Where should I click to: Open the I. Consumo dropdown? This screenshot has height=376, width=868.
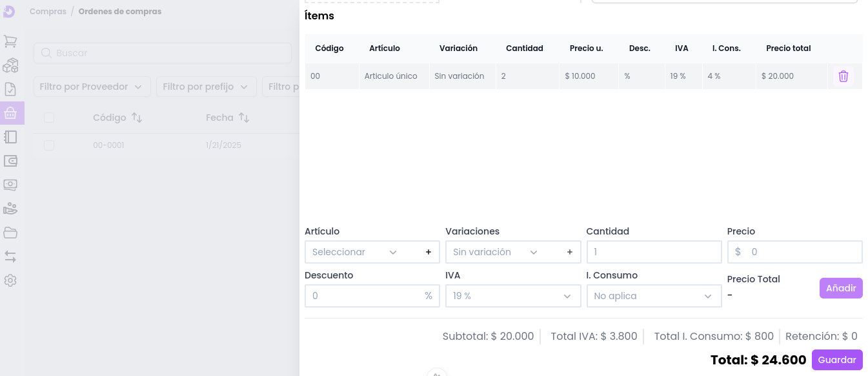click(653, 296)
